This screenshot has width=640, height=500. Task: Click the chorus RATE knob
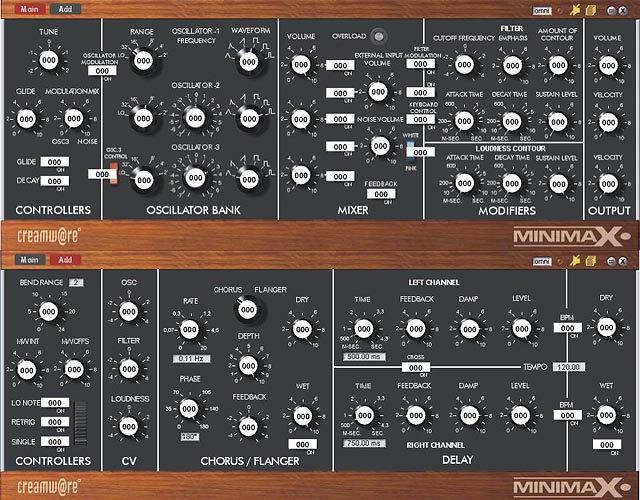coord(190,330)
